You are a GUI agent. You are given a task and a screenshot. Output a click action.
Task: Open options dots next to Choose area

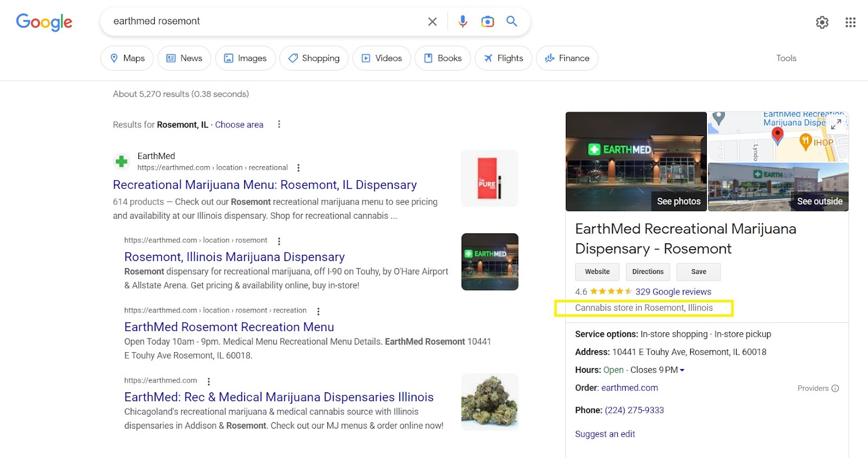click(x=279, y=124)
